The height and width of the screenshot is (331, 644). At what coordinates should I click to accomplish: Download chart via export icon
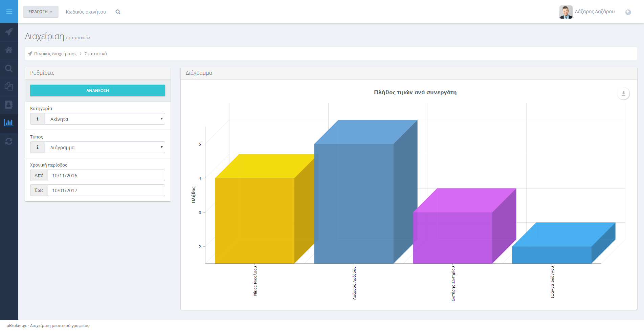623,93
